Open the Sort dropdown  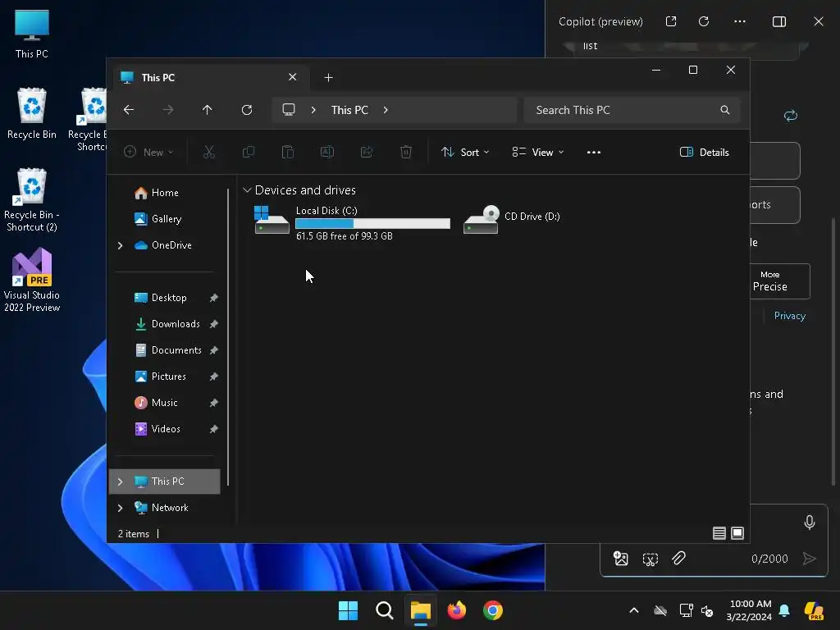[x=465, y=152]
